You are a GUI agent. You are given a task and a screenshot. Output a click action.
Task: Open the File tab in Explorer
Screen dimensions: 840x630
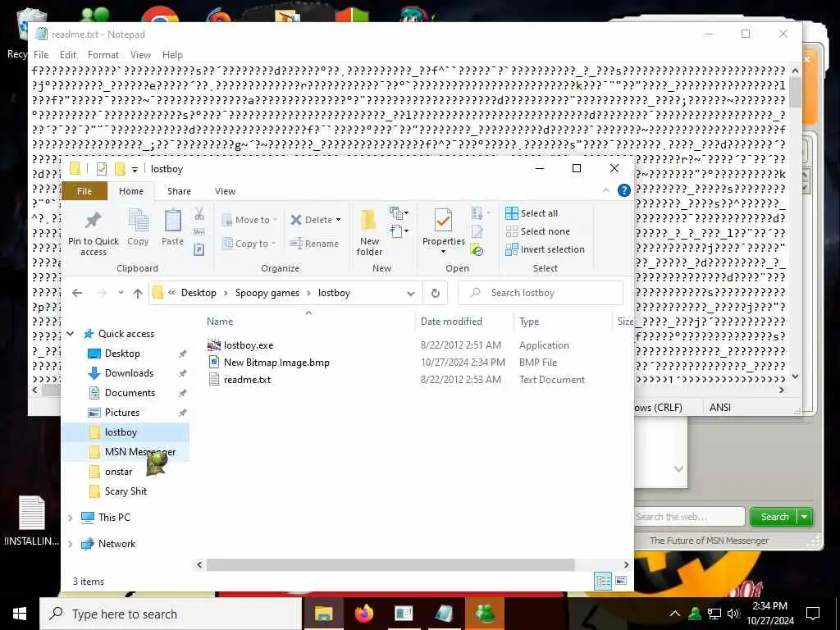[84, 191]
